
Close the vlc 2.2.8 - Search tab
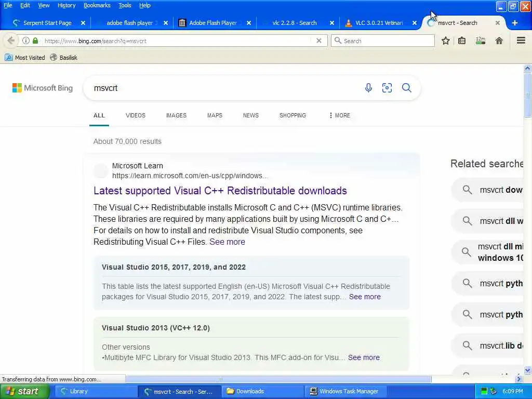pyautogui.click(x=332, y=23)
